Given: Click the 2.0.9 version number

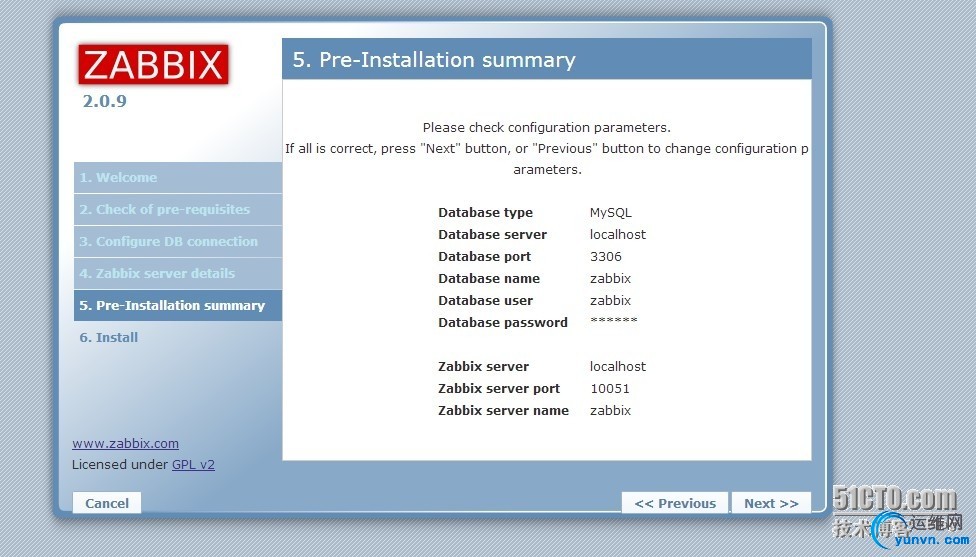Looking at the screenshot, I should 105,101.
